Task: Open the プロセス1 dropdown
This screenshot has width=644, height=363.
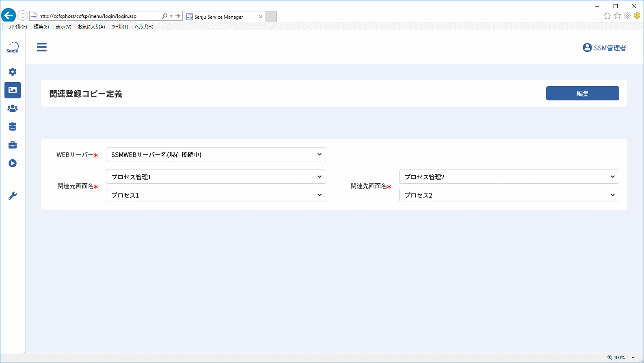Action: click(x=216, y=195)
